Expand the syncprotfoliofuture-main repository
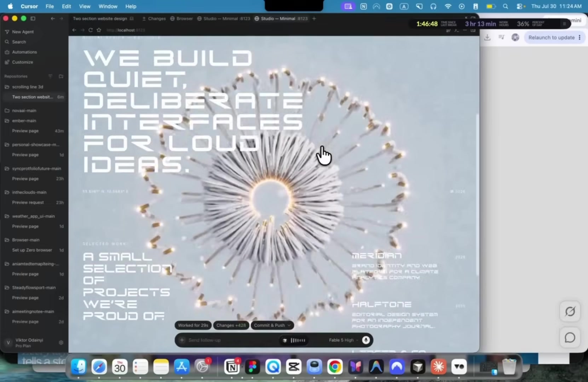Image resolution: width=588 pixels, height=382 pixels. tap(36, 168)
